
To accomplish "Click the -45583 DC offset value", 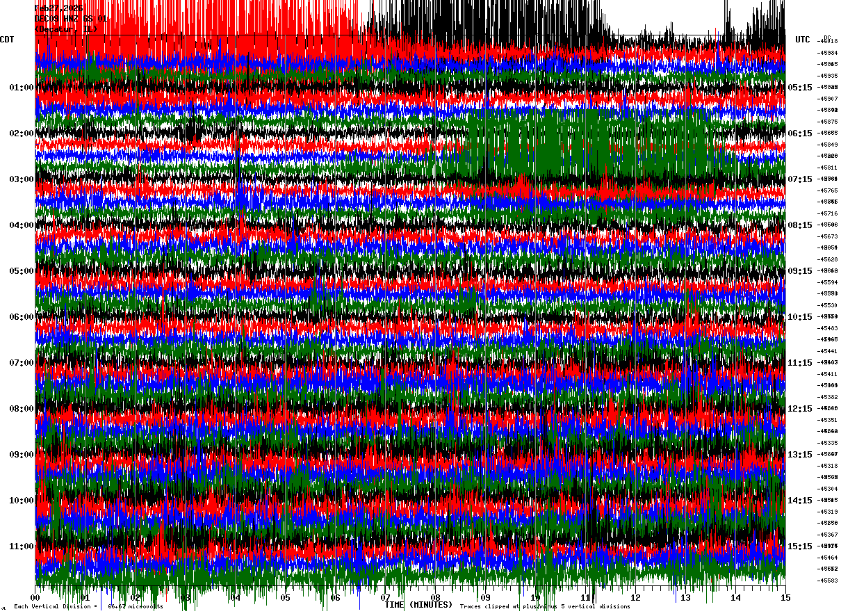I will [828, 581].
